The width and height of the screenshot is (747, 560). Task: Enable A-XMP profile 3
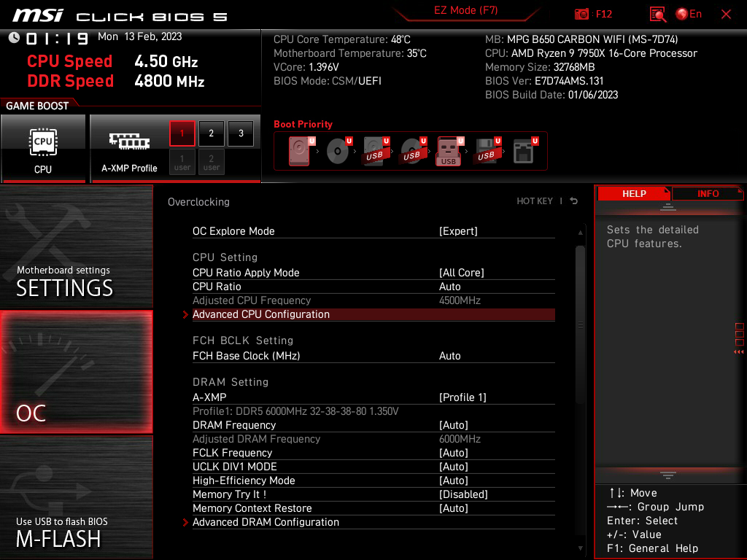coord(241,133)
